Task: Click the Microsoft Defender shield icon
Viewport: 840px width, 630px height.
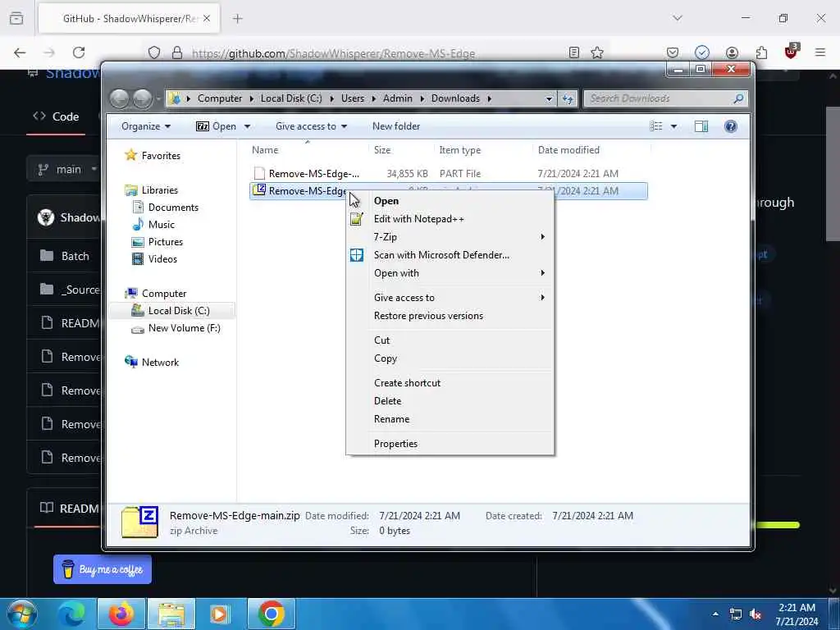Action: [357, 255]
